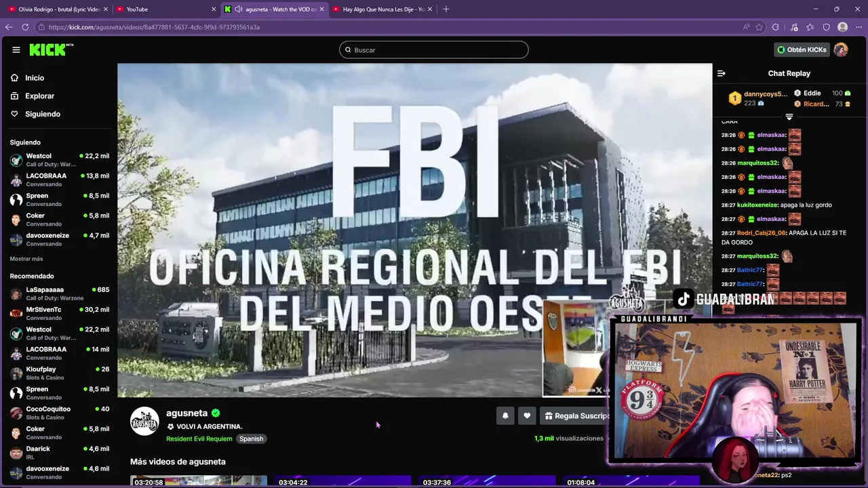Reload the page

pos(25,27)
